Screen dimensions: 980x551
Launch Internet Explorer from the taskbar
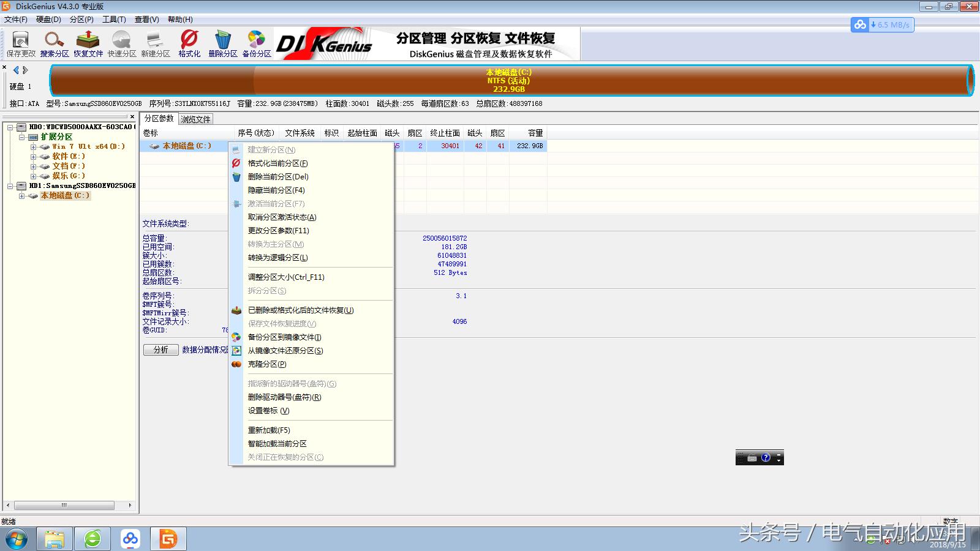(x=92, y=538)
